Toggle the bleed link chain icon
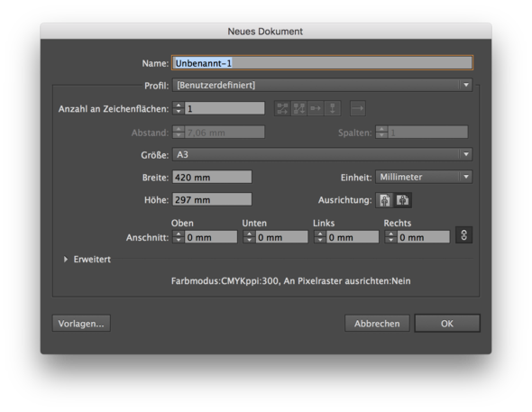Image resolution: width=532 pixels, height=412 pixels. pyautogui.click(x=463, y=235)
